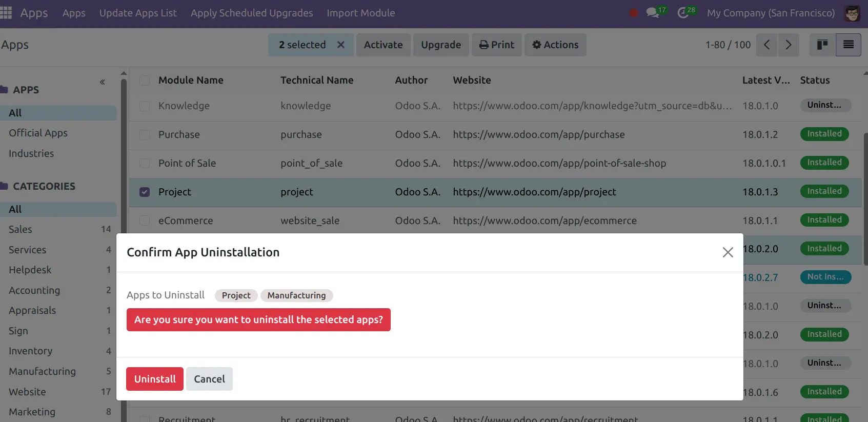The width and height of the screenshot is (868, 422).
Task: Click the Apps brand title in navbar
Action: point(34,13)
